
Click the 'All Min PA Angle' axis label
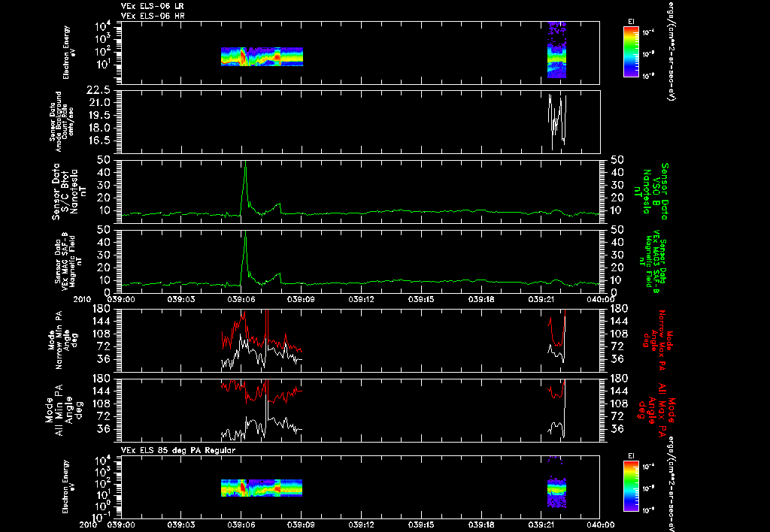pos(63,410)
